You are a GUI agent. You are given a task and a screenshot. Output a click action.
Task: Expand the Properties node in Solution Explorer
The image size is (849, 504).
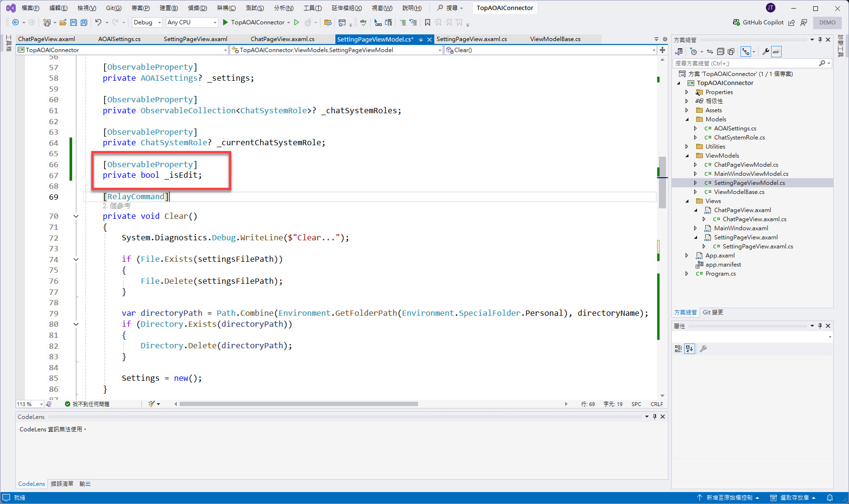(687, 92)
